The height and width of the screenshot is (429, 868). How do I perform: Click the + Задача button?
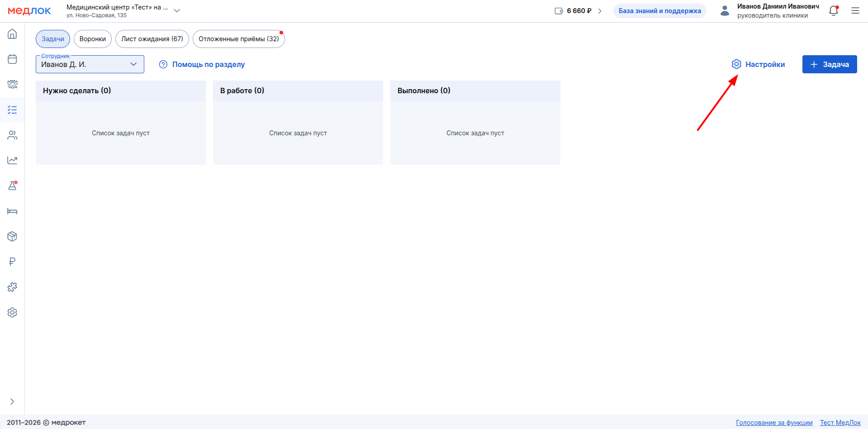(x=829, y=64)
